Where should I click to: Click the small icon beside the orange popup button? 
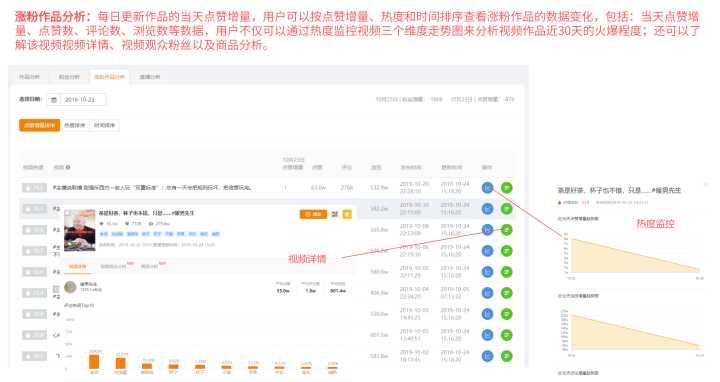click(335, 214)
